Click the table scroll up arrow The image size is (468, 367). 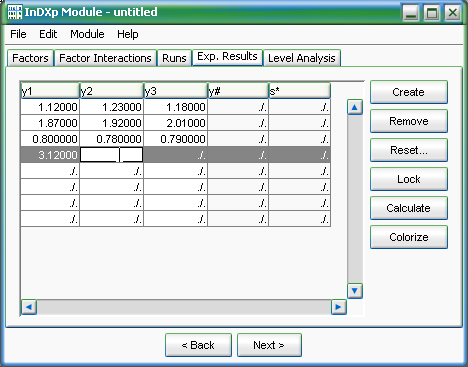[x=355, y=107]
